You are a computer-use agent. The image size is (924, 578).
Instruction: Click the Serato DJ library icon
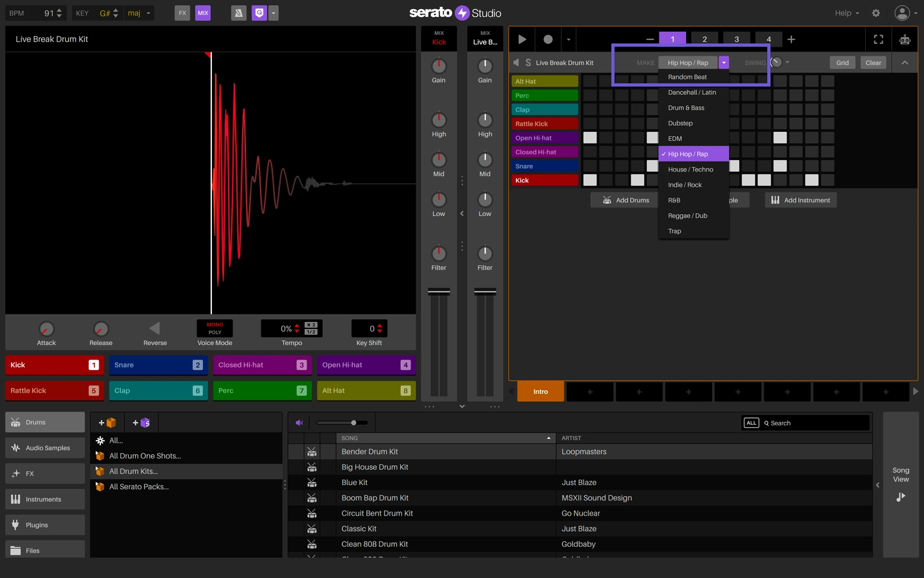[x=239, y=13]
